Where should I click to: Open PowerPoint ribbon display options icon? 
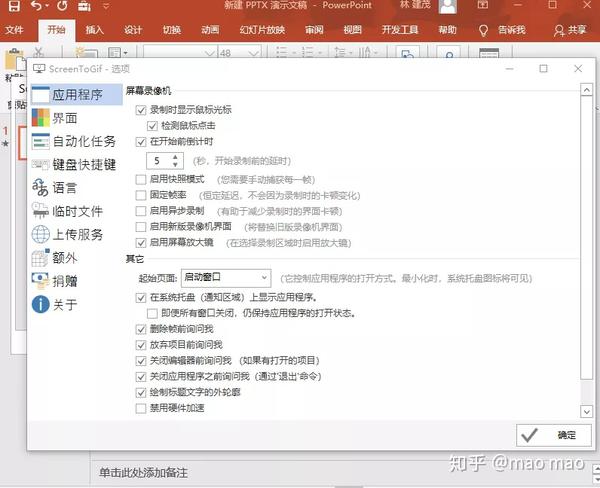point(483,5)
